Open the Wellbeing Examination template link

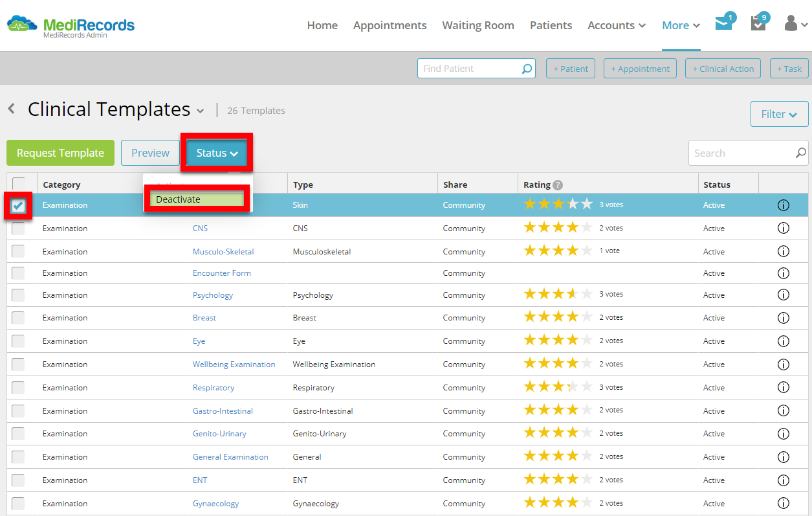point(234,365)
